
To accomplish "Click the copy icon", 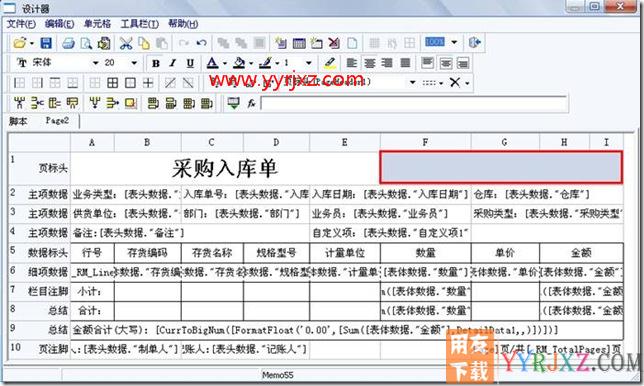I will pyautogui.click(x=144, y=43).
